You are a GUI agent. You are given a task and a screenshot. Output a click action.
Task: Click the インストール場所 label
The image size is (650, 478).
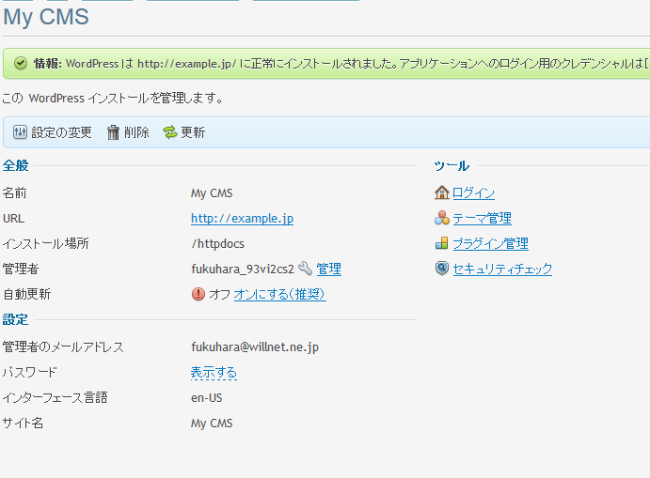[x=46, y=243]
